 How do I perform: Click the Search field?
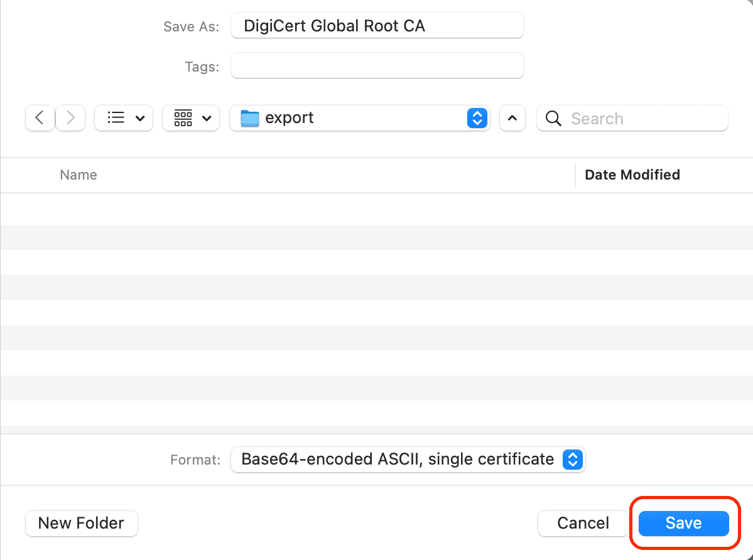632,118
